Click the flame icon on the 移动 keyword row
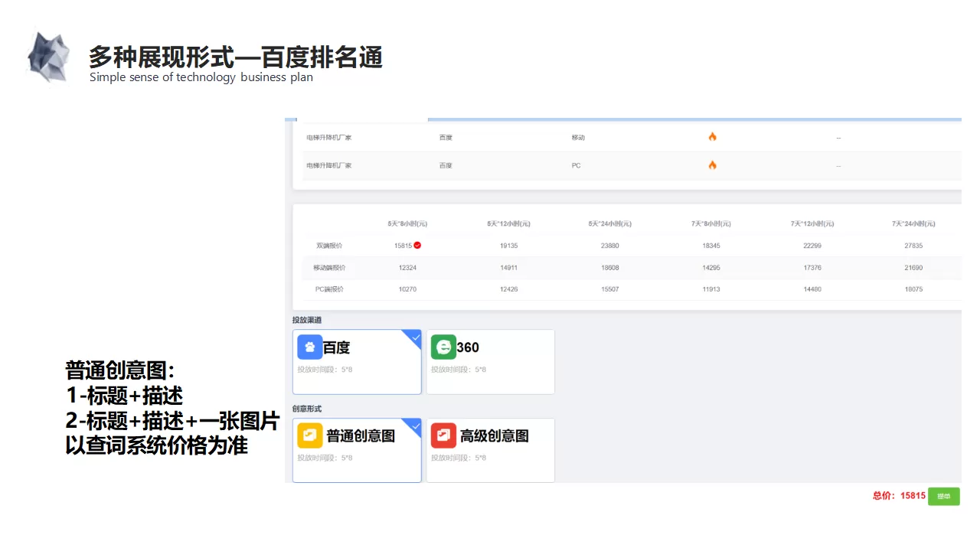980x551 pixels. point(712,136)
